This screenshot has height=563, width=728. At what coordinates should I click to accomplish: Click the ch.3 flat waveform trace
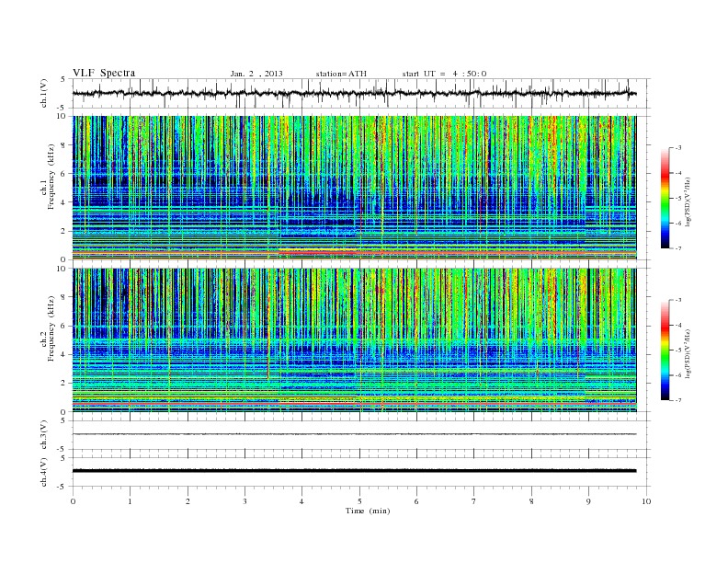tap(354, 434)
